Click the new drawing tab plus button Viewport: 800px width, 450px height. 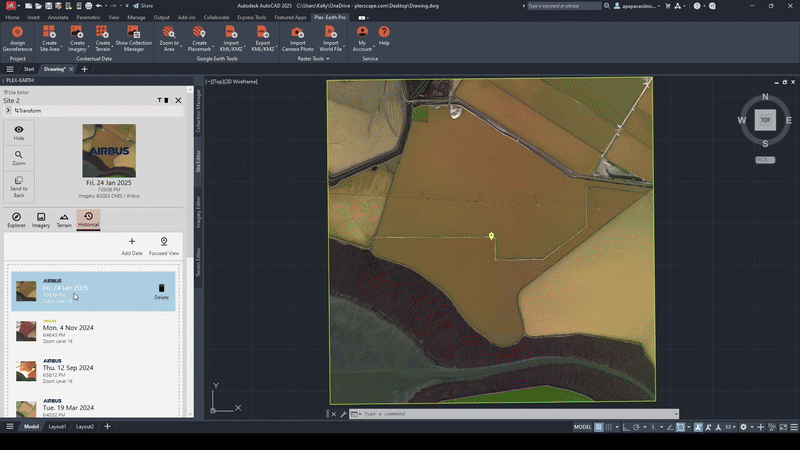(x=85, y=69)
